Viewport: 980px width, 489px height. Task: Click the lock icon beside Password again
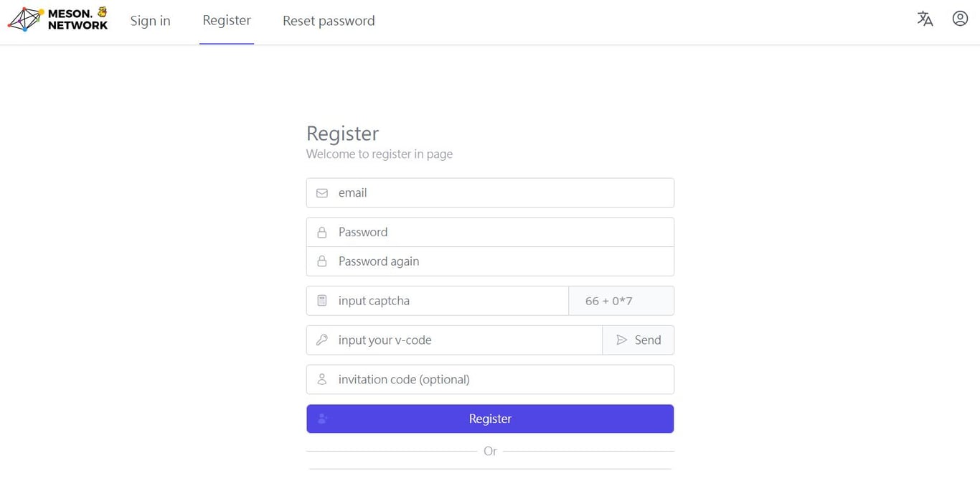tap(322, 261)
